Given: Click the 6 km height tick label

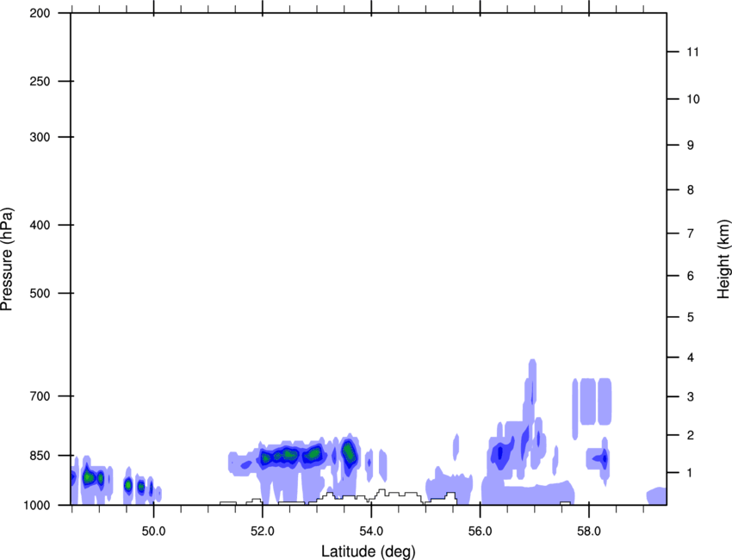Looking at the screenshot, I should (x=691, y=276).
